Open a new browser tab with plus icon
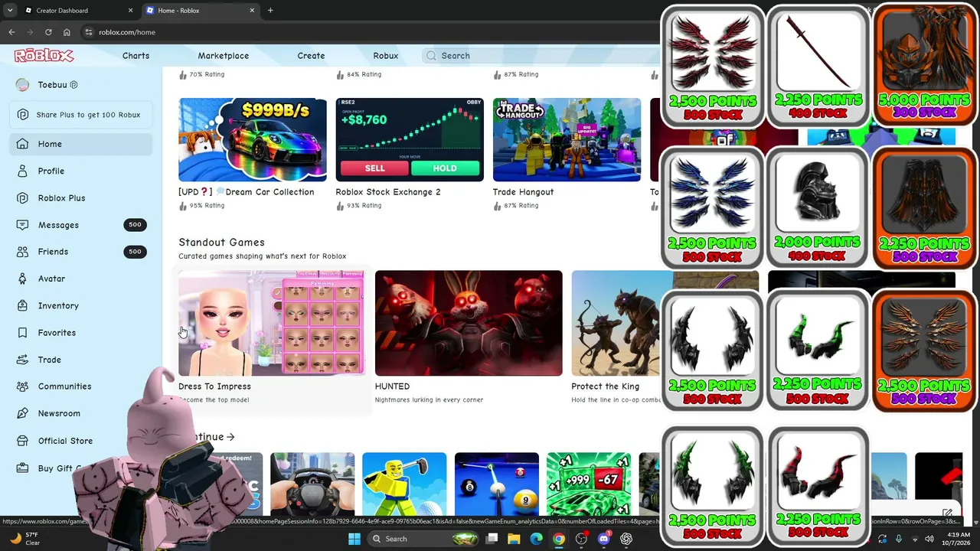This screenshot has width=980, height=551. coord(270,11)
